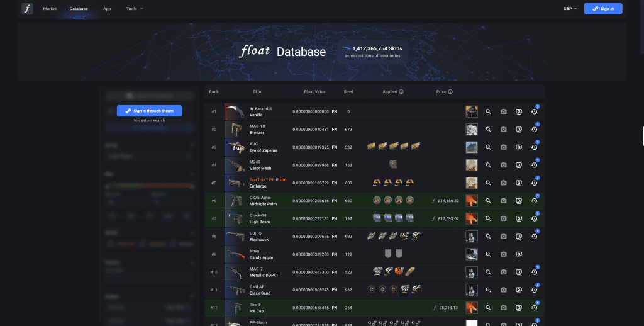Click magnifier icon for Nova Candy Apple
Viewport: 644px width, 326px height.
point(488,254)
